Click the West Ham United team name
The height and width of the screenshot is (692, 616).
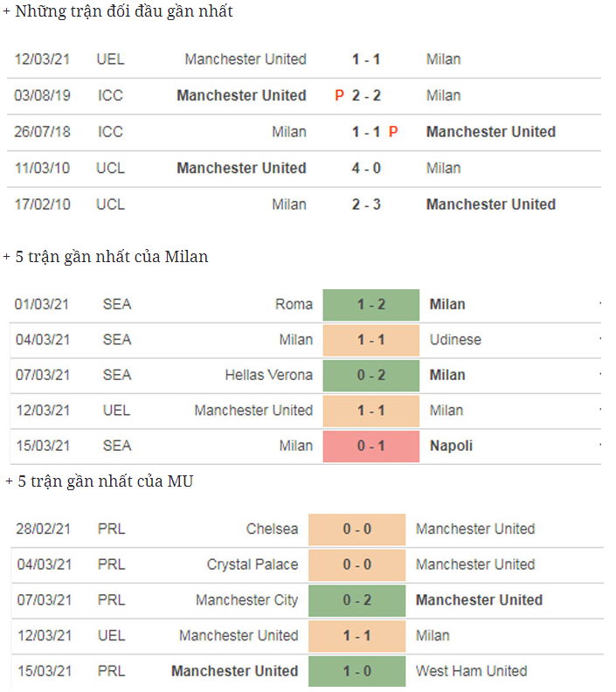471,671
